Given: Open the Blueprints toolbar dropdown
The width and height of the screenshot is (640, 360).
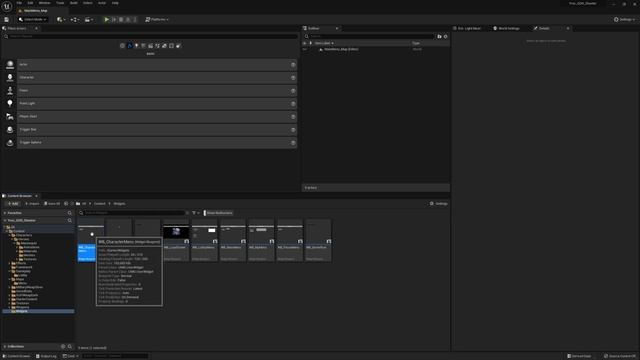Looking at the screenshot, I should pos(74,19).
